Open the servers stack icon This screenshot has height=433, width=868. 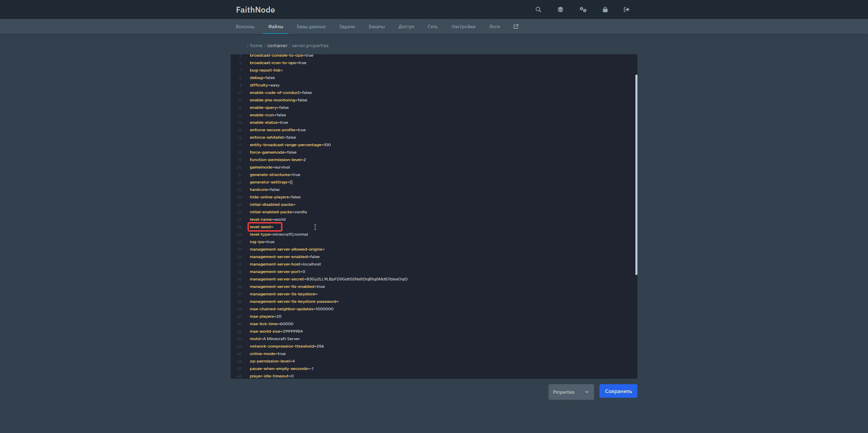tap(560, 9)
